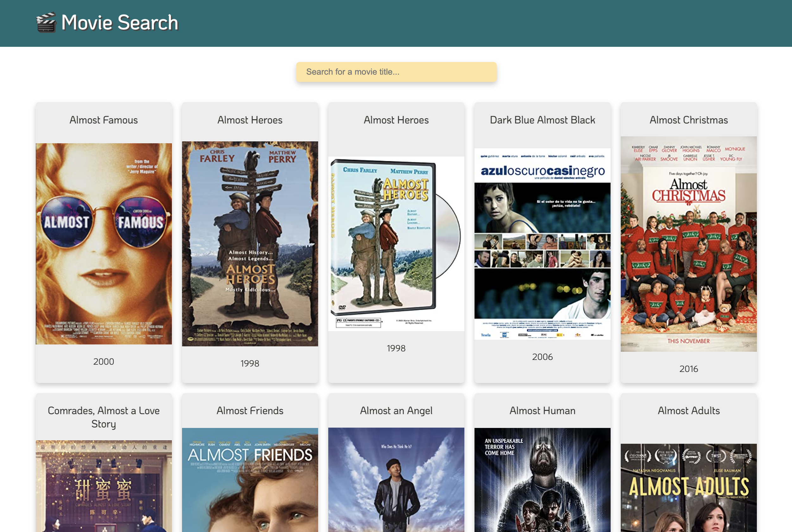Viewport: 792px width, 532px height.
Task: Select the Almost Famous title text
Action: click(104, 120)
